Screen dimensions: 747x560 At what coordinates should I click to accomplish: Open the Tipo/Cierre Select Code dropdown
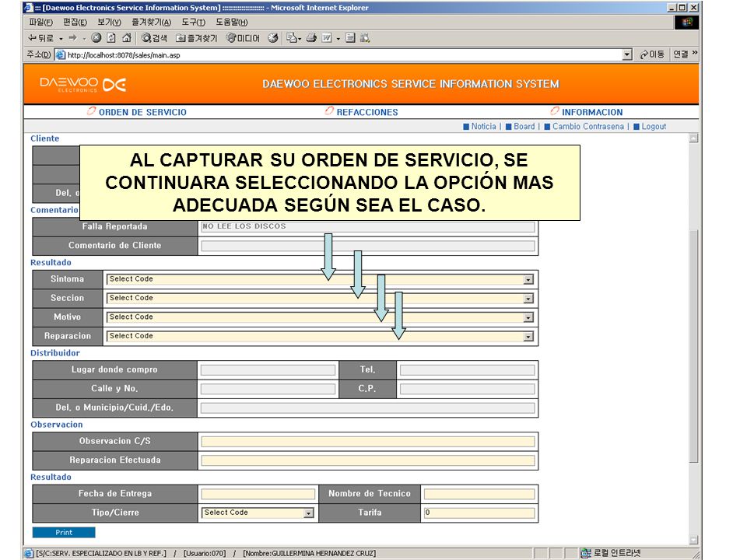pos(258,513)
